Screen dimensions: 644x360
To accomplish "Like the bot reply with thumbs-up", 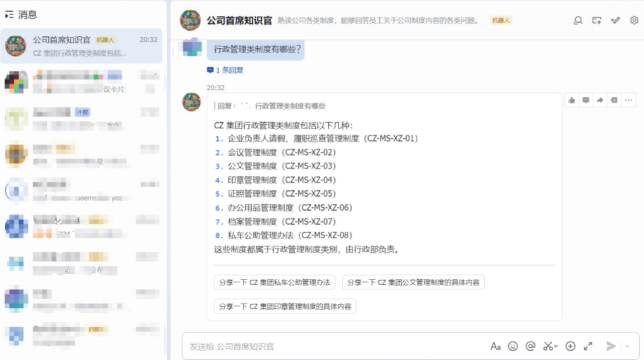I will coord(572,100).
